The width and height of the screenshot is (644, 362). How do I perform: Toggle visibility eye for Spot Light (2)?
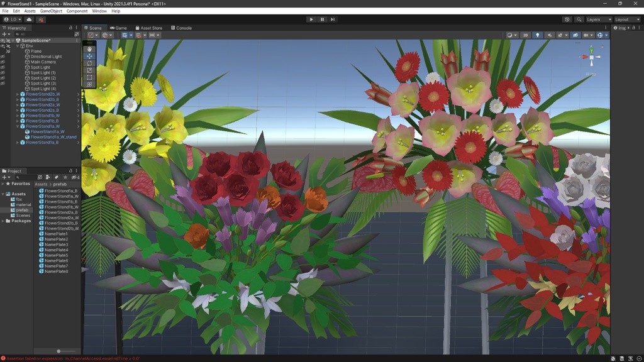(3, 78)
